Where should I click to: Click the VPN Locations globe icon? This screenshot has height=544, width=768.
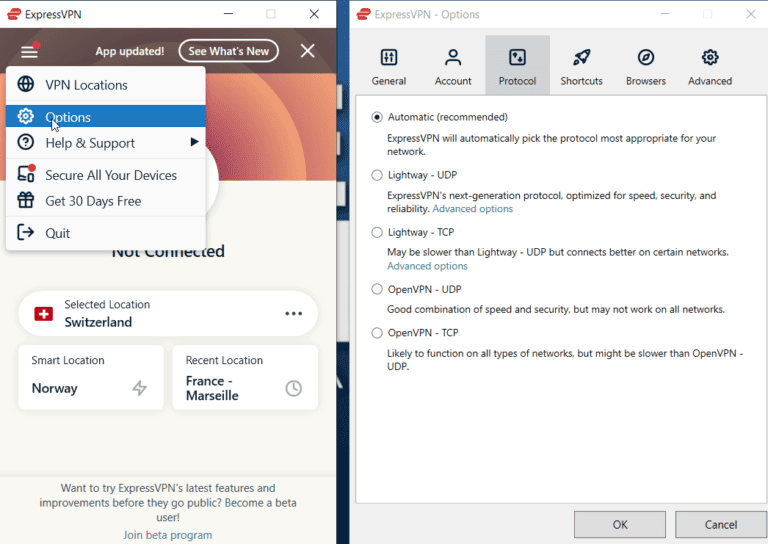pyautogui.click(x=25, y=84)
